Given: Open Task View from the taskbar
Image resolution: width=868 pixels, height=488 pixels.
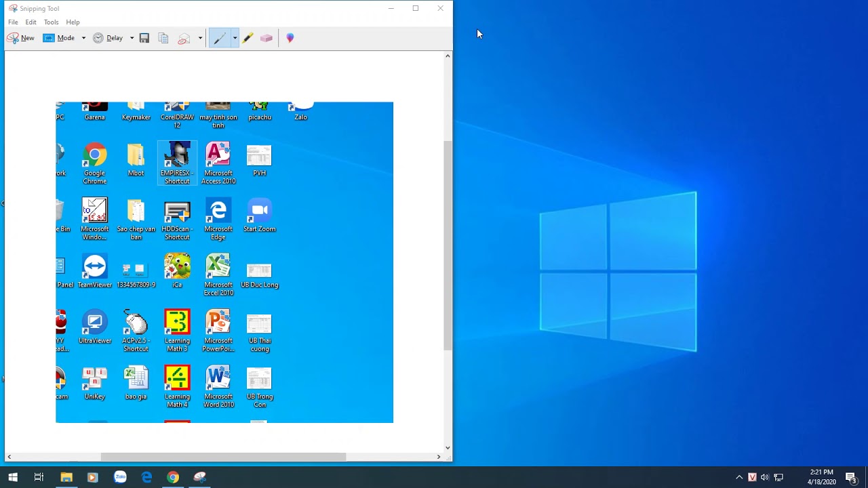Looking at the screenshot, I should [x=39, y=477].
